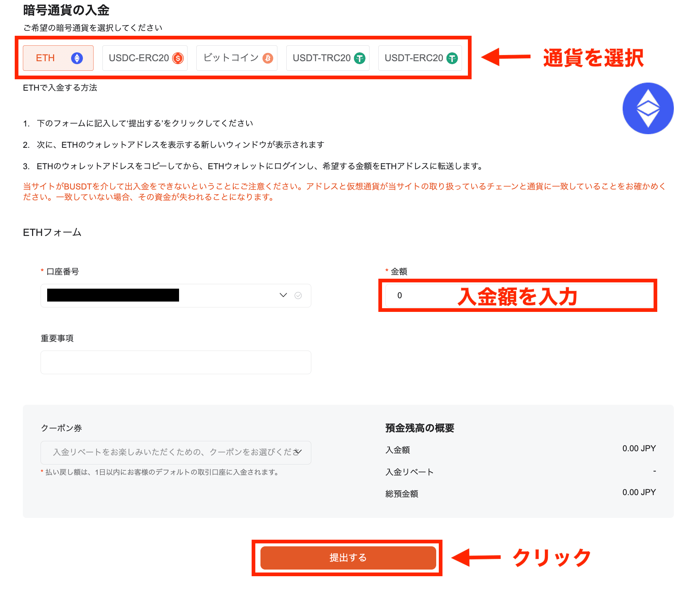Click the dollar coin icon beside USDC-ERC20
Screen dimensions: 700x595
click(x=178, y=58)
